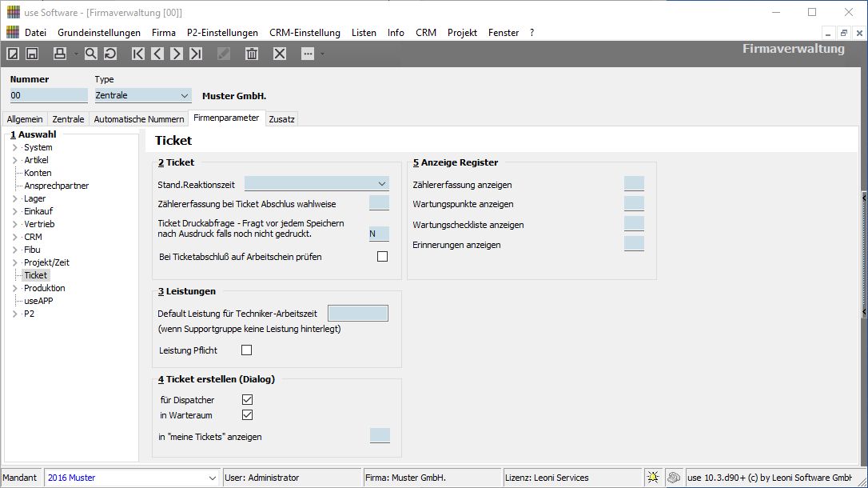Switch to the Automatische Nummern tab
The image size is (868, 488).
pyautogui.click(x=139, y=119)
